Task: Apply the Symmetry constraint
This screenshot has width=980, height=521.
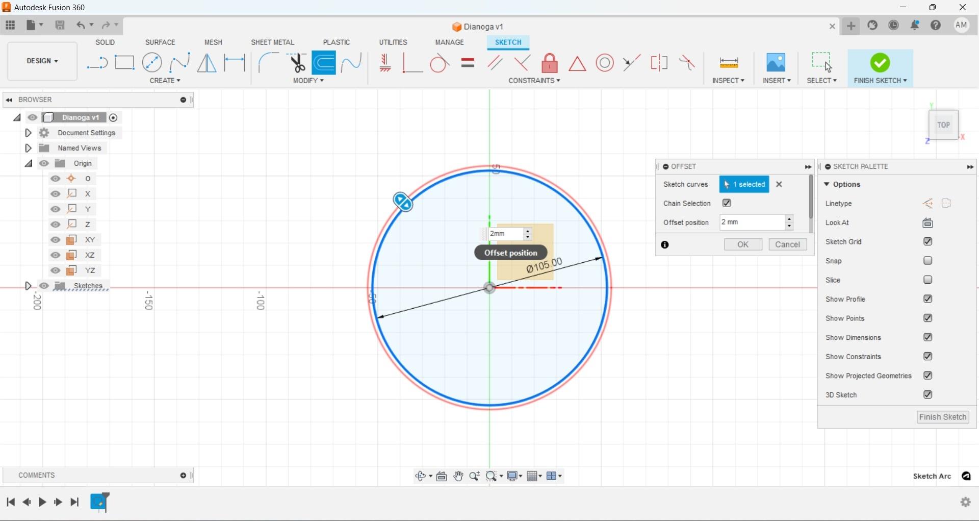Action: click(x=659, y=63)
